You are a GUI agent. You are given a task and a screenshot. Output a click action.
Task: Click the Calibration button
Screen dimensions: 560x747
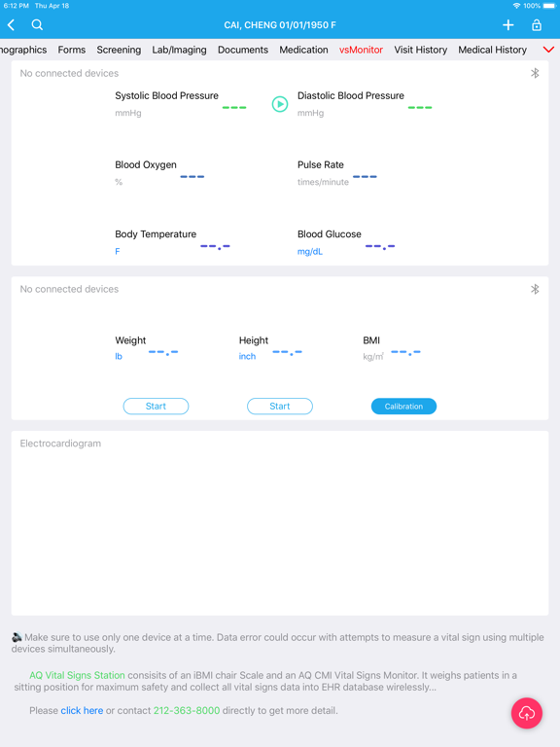tap(403, 407)
